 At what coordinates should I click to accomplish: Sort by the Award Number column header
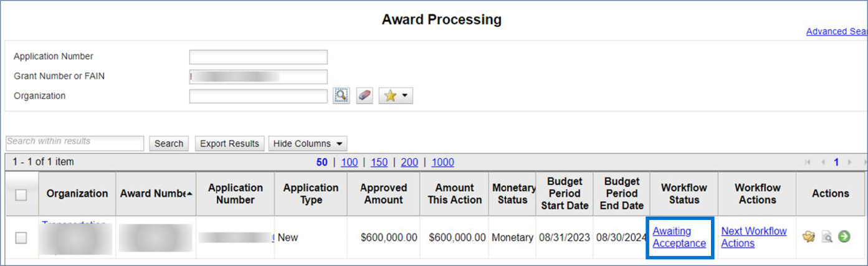click(155, 194)
